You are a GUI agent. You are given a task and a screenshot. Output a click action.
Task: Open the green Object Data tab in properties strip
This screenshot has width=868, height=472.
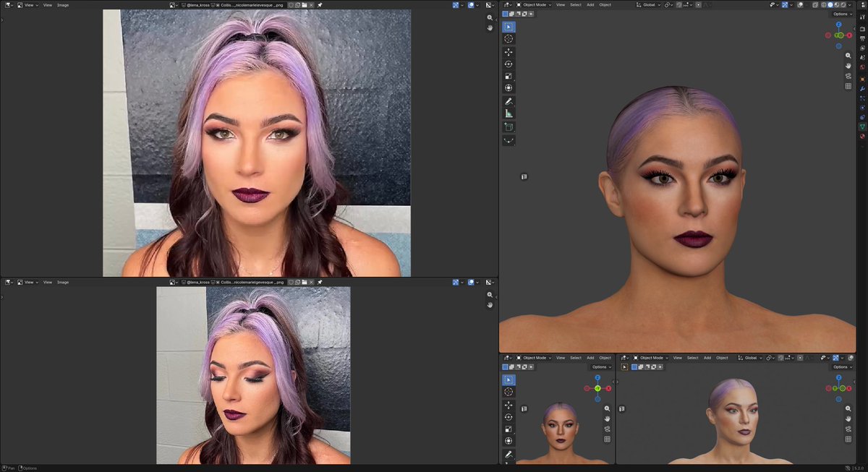click(862, 126)
